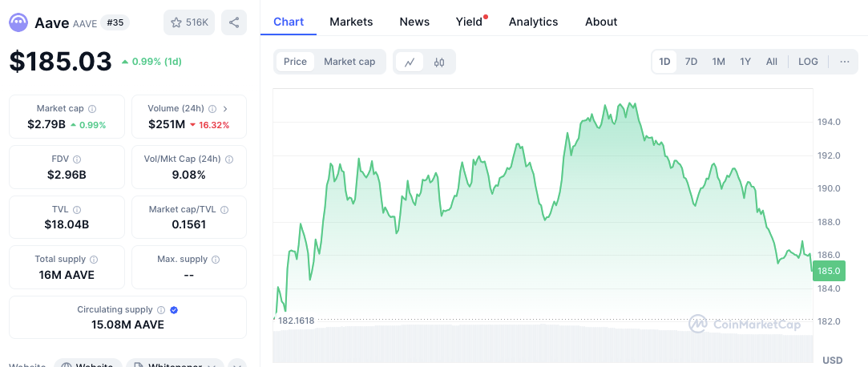Show Max. supply info icon
Screen dimensions: 868x367
(x=216, y=259)
